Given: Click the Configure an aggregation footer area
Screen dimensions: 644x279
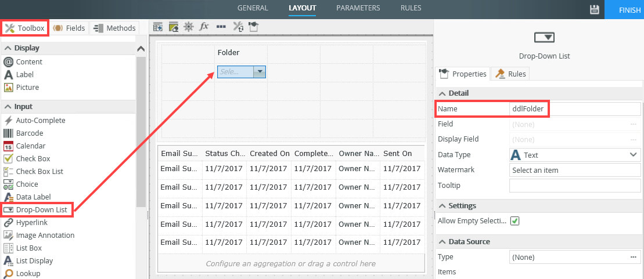Looking at the screenshot, I should click(291, 263).
